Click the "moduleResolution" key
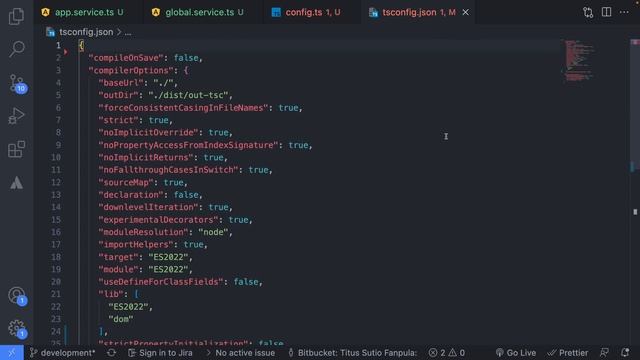The height and width of the screenshot is (360, 640). pyautogui.click(x=143, y=232)
